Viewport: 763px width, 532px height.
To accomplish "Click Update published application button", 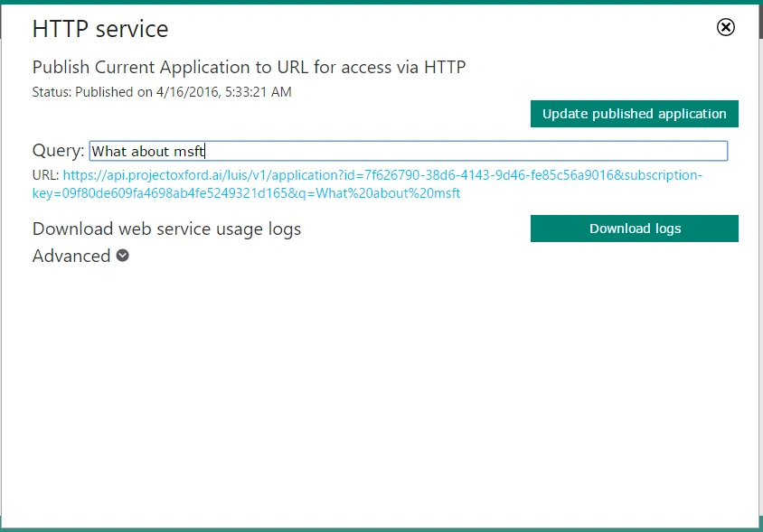I will tap(634, 114).
